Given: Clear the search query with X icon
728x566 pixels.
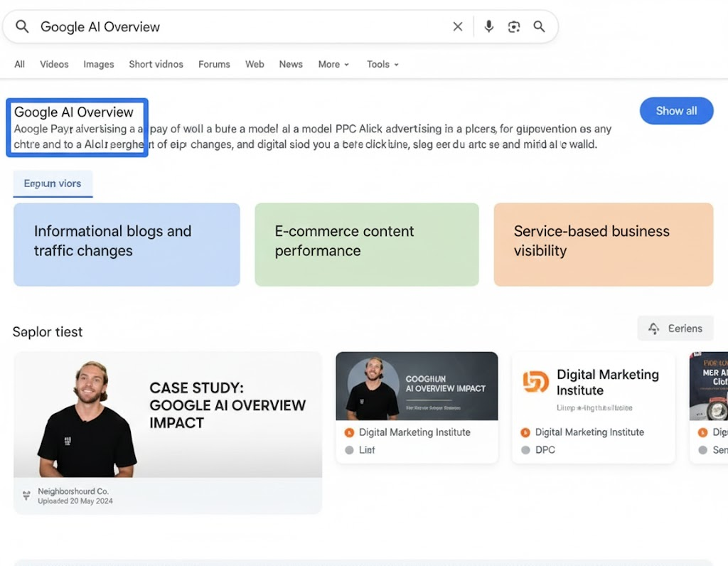Looking at the screenshot, I should coord(458,27).
